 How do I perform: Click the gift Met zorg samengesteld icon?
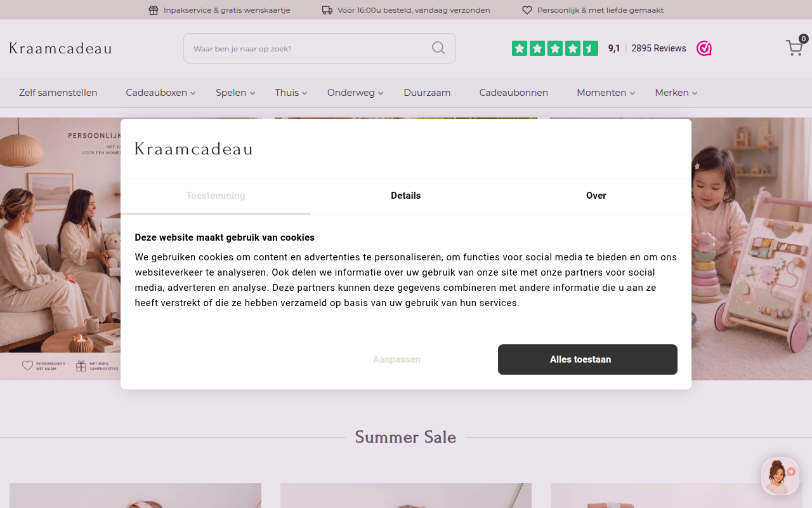click(x=81, y=366)
